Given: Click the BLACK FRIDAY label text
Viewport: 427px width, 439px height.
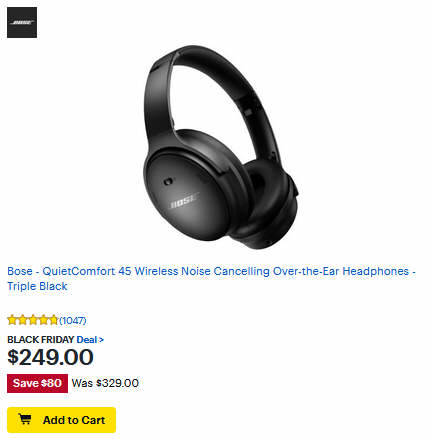Looking at the screenshot, I should tap(41, 340).
